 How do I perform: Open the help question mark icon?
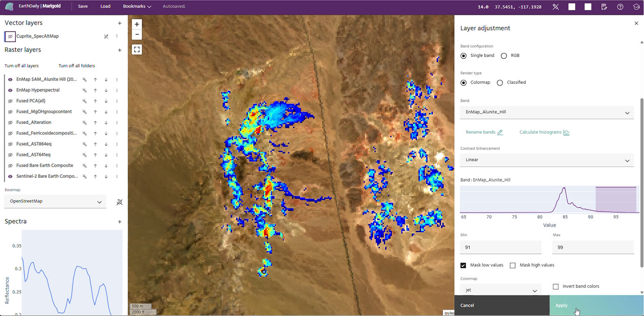coord(620,7)
